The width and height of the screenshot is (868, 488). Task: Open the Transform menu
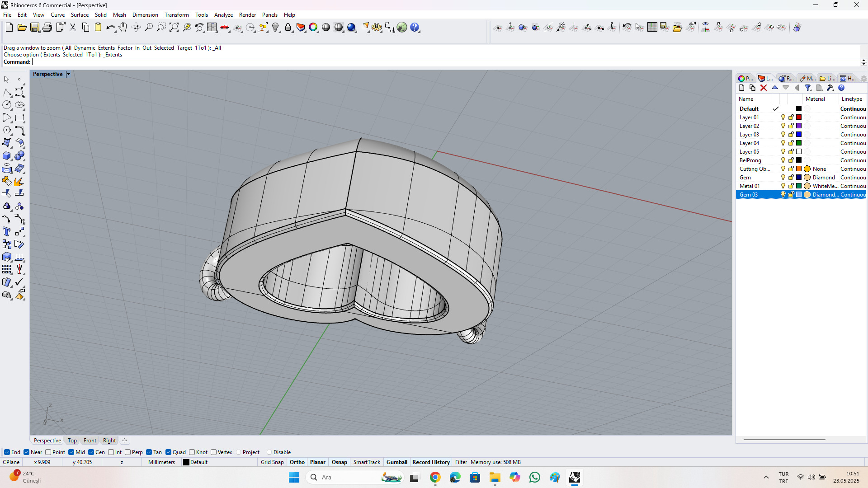176,15
